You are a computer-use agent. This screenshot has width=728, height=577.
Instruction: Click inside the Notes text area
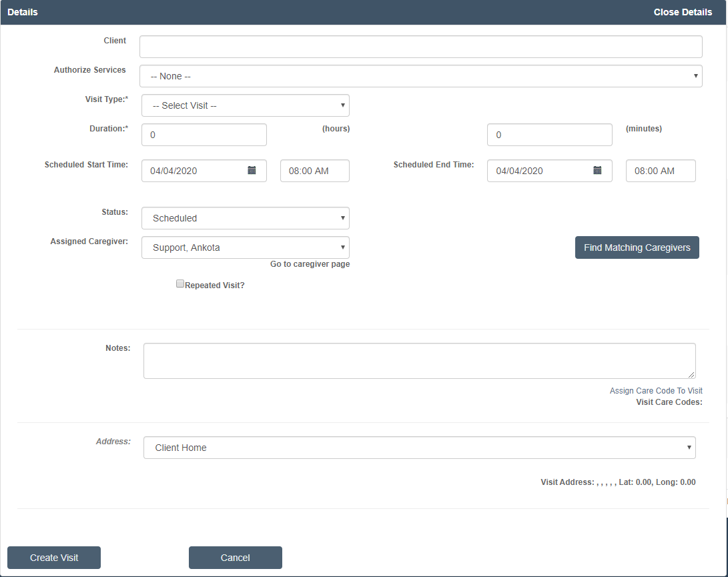419,361
